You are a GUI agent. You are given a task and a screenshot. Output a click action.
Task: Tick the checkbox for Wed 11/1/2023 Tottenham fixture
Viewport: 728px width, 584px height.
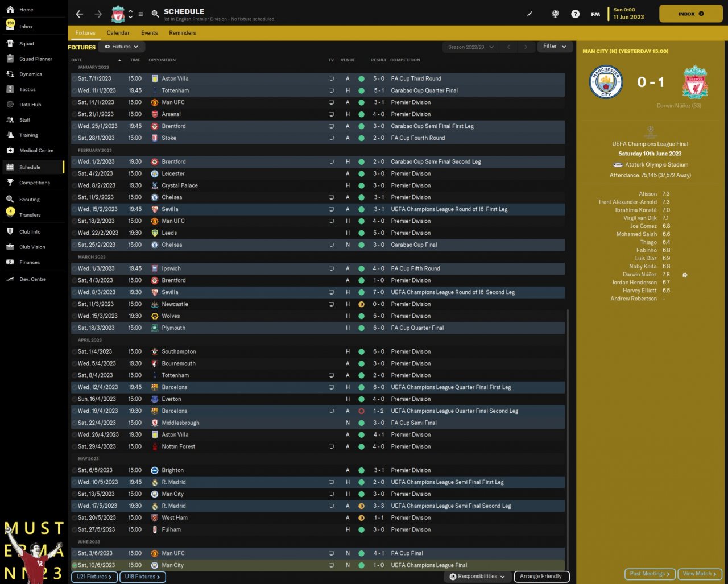[x=74, y=90]
